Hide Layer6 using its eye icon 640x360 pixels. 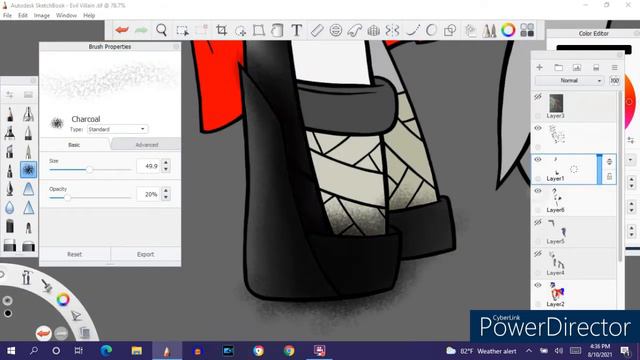click(x=538, y=191)
